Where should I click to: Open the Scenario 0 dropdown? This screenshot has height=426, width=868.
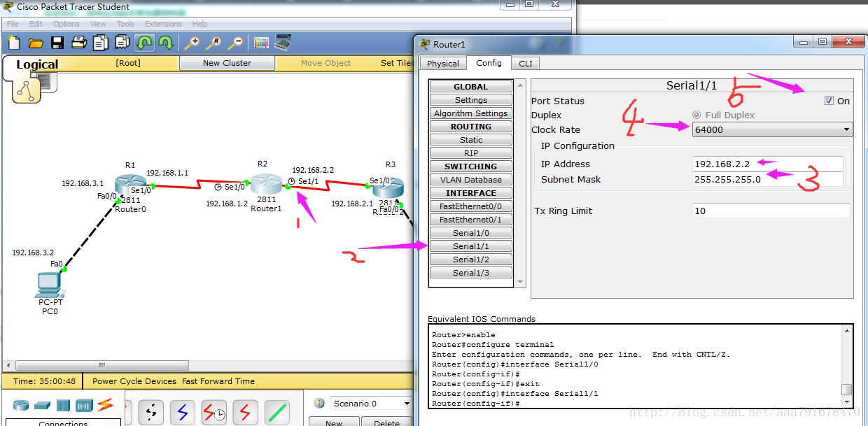[x=371, y=404]
